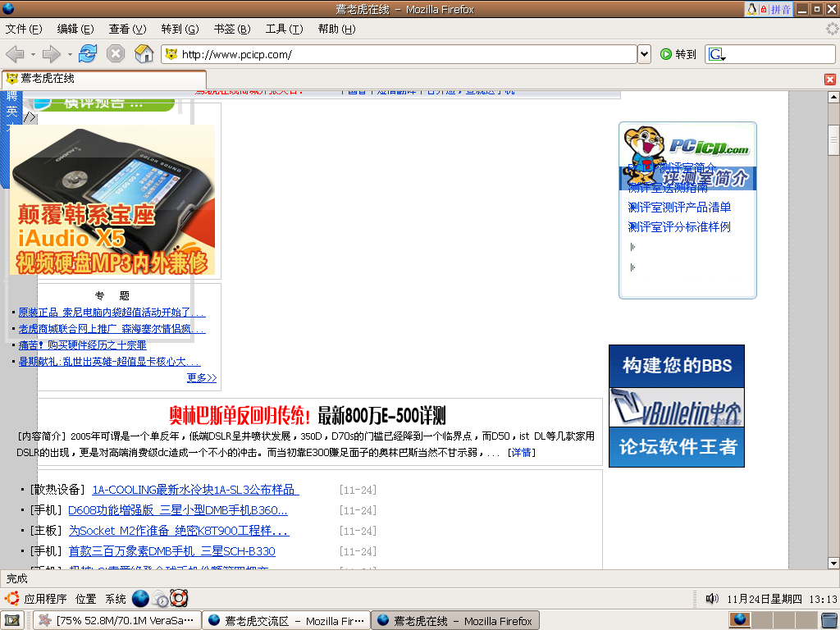
Task: Launch Firefox from the panel globe icon
Action: pyautogui.click(x=140, y=598)
